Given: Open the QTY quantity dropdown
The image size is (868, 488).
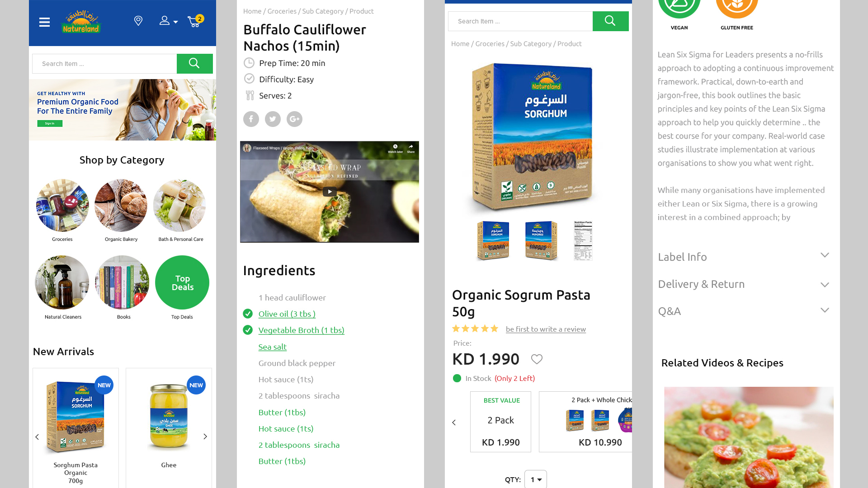Looking at the screenshot, I should (x=536, y=479).
